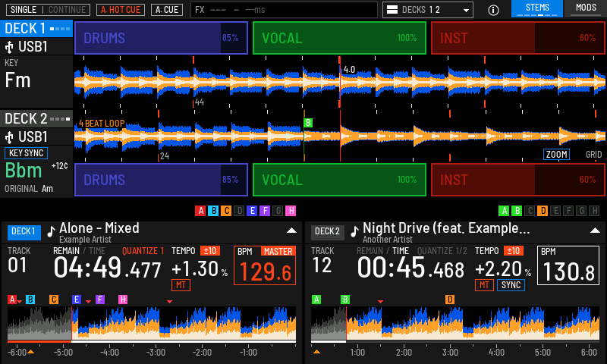The height and width of the screenshot is (364, 607).
Task: Adjust Deck 1 INST stem level 60%
Action: (518, 38)
